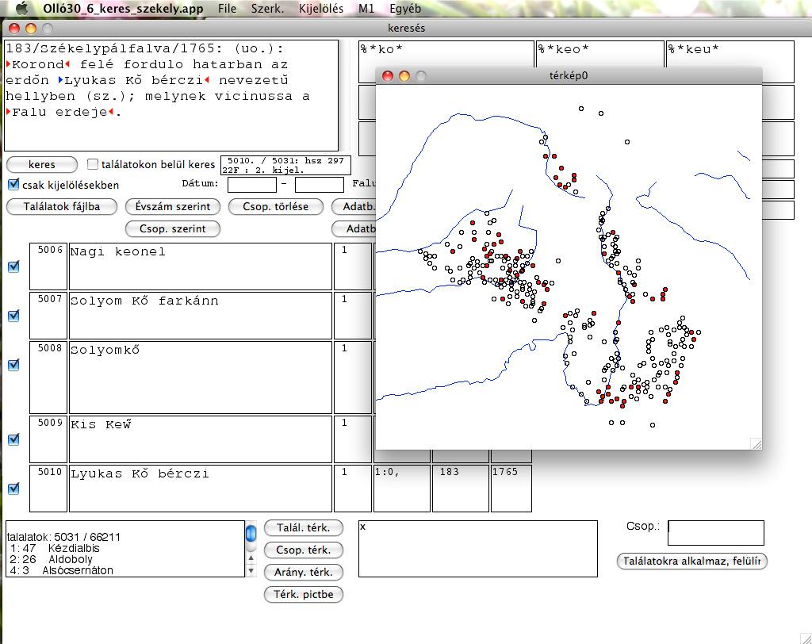Screen dimensions: 812x644
Task: Click the találatok list scroll down arrow
Action: pyautogui.click(x=251, y=571)
